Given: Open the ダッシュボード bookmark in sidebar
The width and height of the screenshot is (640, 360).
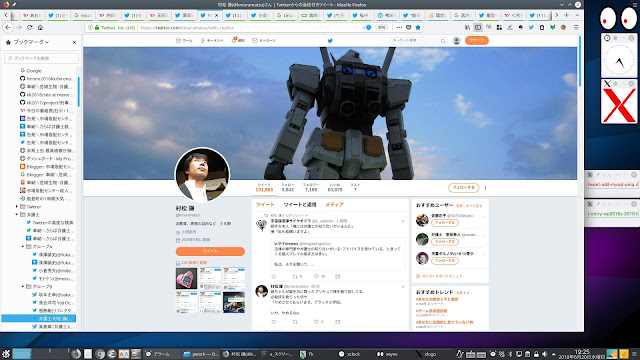Looking at the screenshot, I should pos(47,159).
